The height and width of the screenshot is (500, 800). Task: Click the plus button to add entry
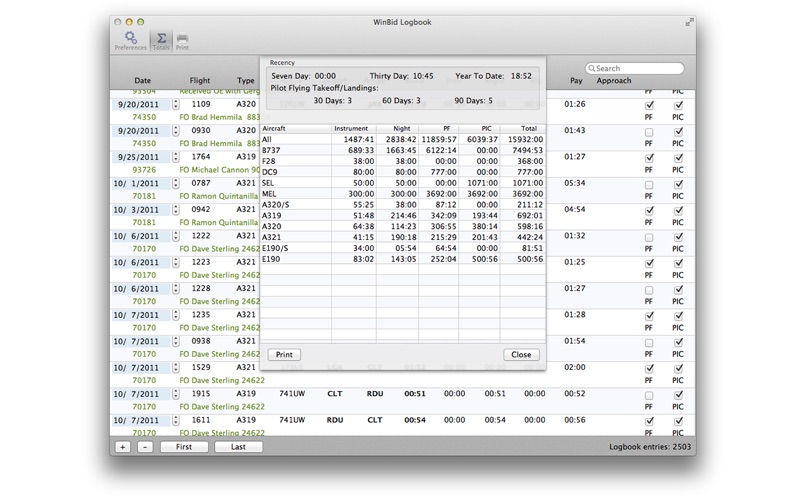click(x=122, y=447)
